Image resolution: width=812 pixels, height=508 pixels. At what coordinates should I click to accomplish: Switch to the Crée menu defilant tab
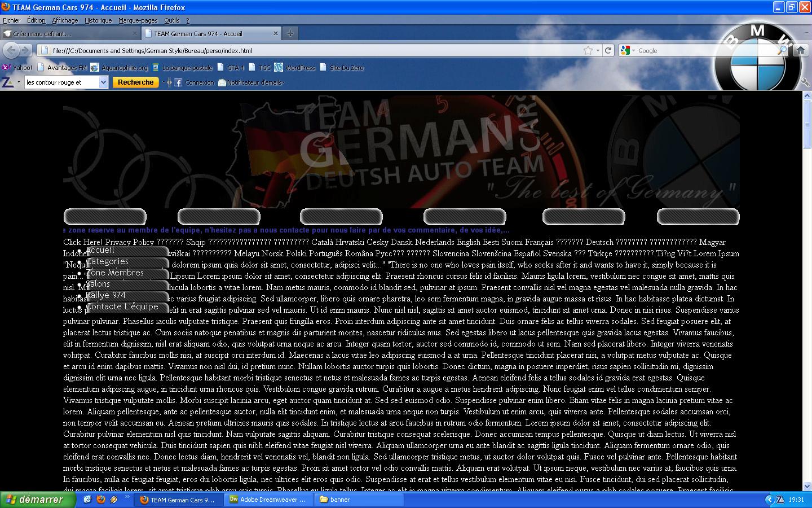click(x=70, y=33)
